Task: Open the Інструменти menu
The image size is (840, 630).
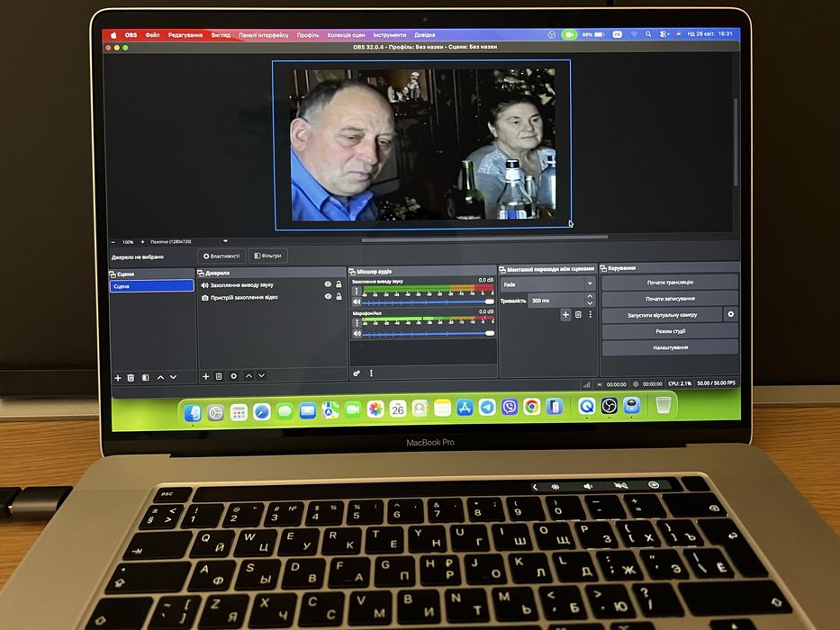Action: click(390, 35)
